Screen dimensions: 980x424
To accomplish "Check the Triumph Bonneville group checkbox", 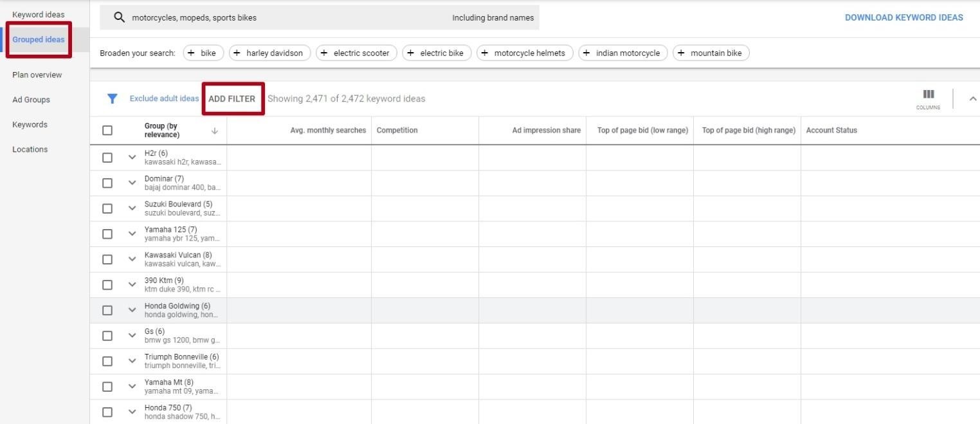I will pos(107,361).
